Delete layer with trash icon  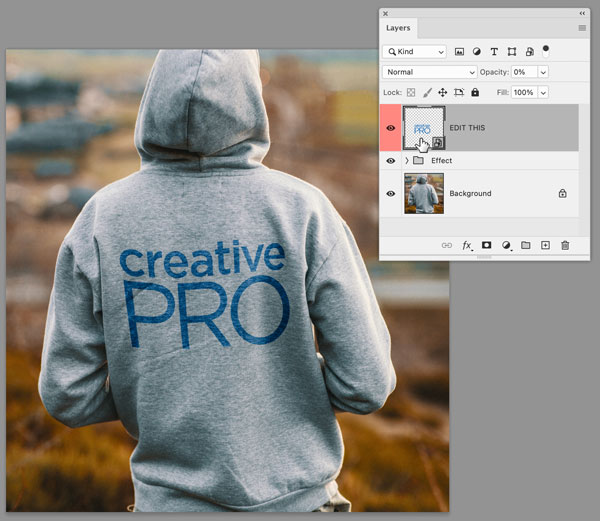point(565,245)
